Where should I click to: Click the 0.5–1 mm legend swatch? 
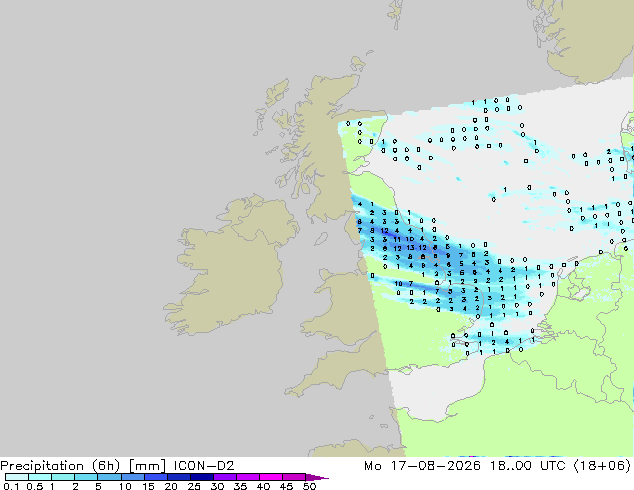(x=40, y=477)
